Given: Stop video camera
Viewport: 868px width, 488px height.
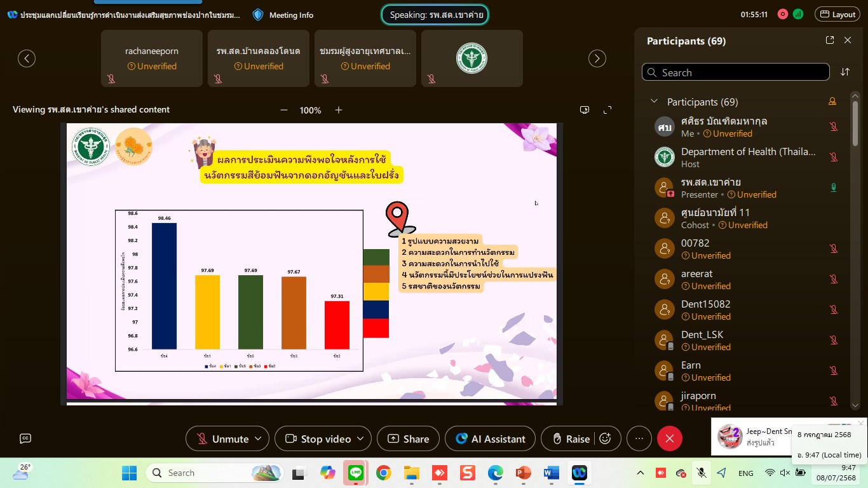Looking at the screenshot, I should point(318,438).
